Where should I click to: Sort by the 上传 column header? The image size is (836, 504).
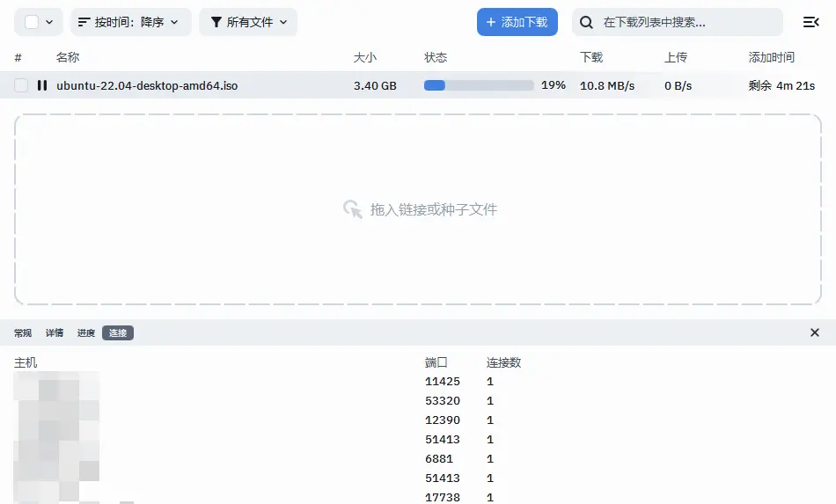[x=676, y=57]
